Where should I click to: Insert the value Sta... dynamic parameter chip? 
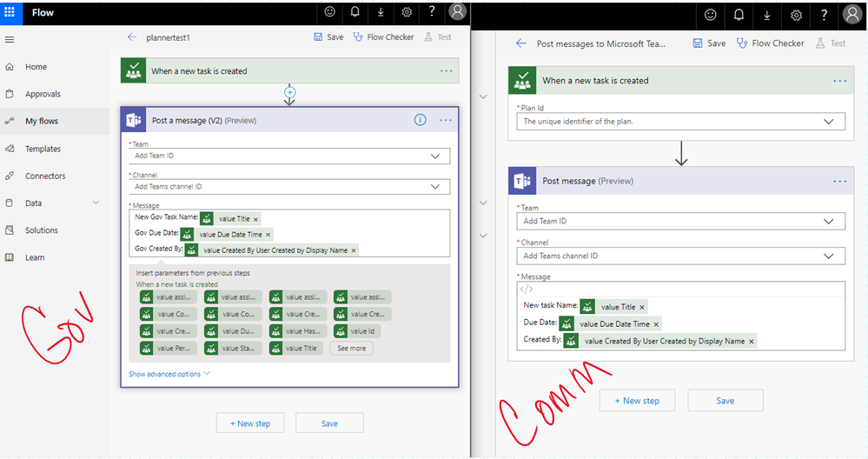tap(233, 349)
